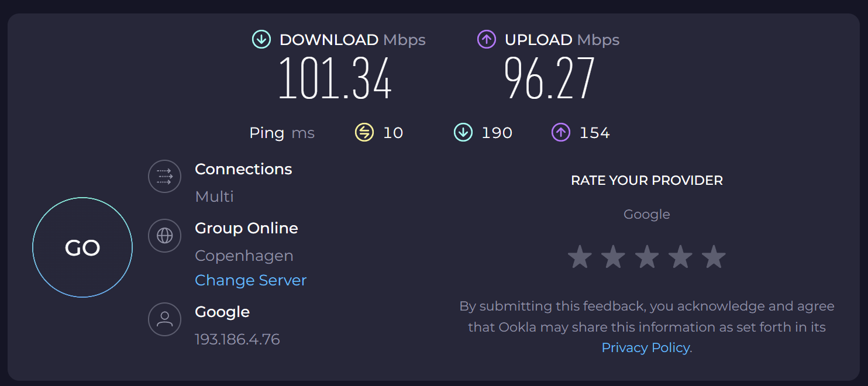Click the yellow idle ping icon
Image resolution: width=868 pixels, height=386 pixels.
[364, 133]
